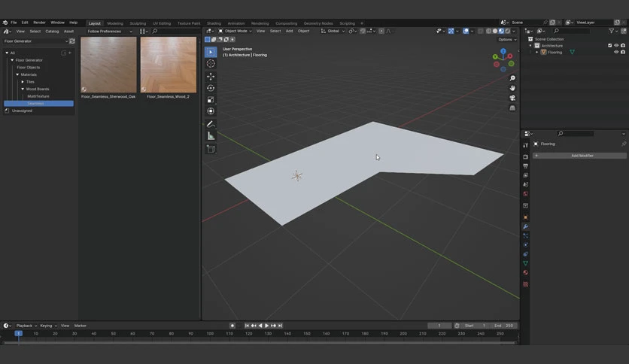Play the animation forward
The width and height of the screenshot is (629, 364).
[x=267, y=326]
